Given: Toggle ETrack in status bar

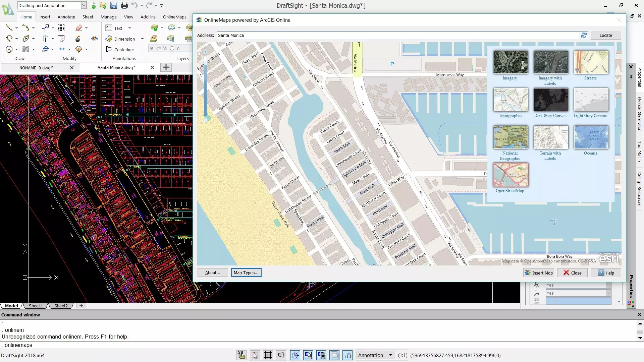Looking at the screenshot, I should [321, 355].
